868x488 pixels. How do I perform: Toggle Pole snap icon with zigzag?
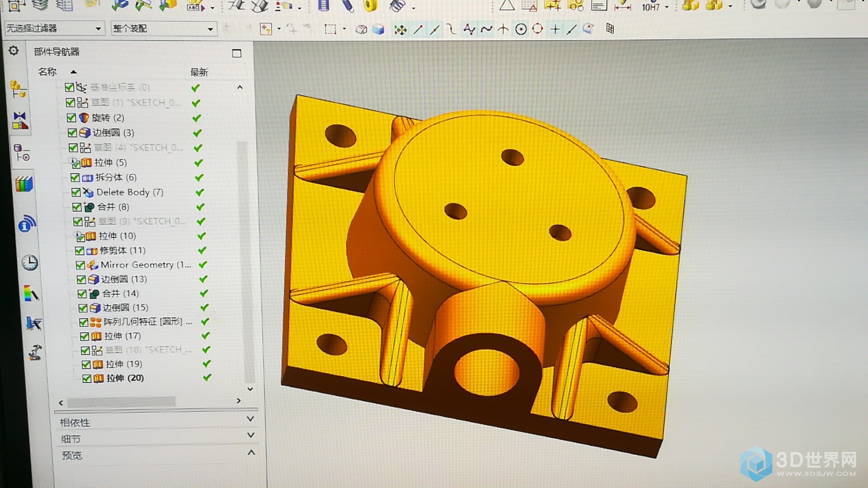[469, 30]
